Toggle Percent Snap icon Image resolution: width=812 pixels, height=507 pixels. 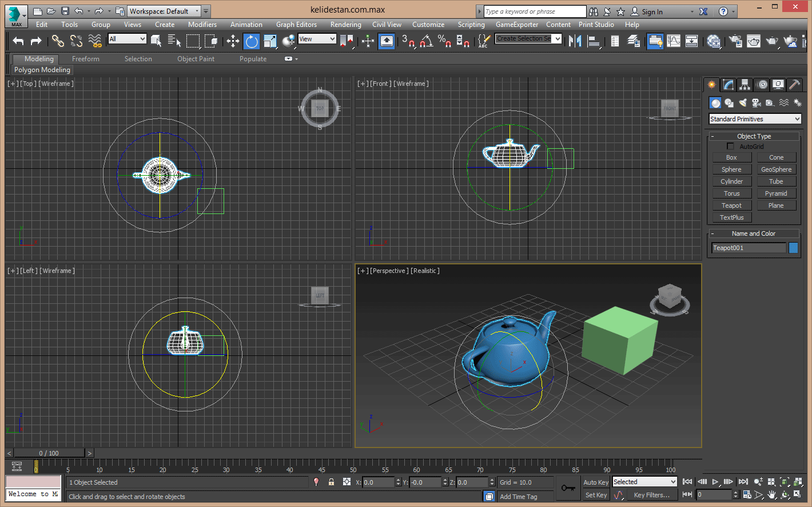[444, 41]
